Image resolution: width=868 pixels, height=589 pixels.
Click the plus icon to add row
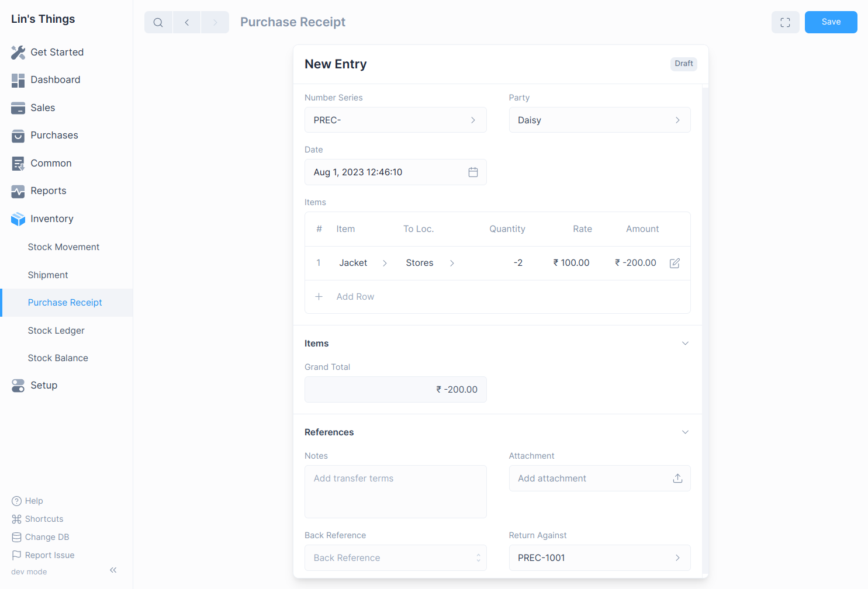[x=319, y=297]
